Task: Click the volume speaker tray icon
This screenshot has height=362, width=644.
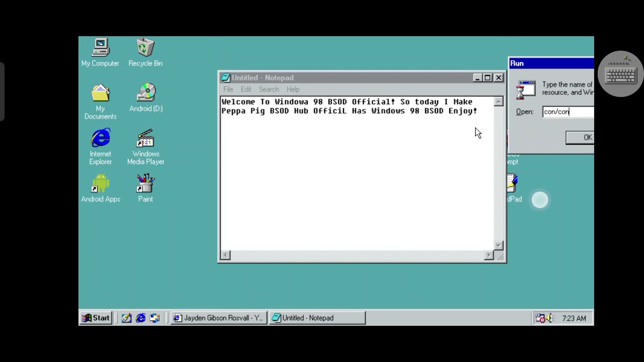Action: tap(550, 318)
